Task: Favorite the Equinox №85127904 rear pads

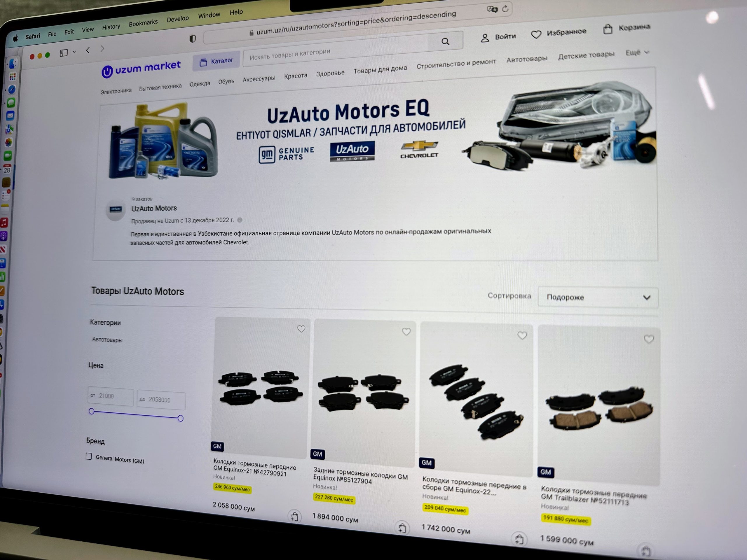Action: coord(406,332)
